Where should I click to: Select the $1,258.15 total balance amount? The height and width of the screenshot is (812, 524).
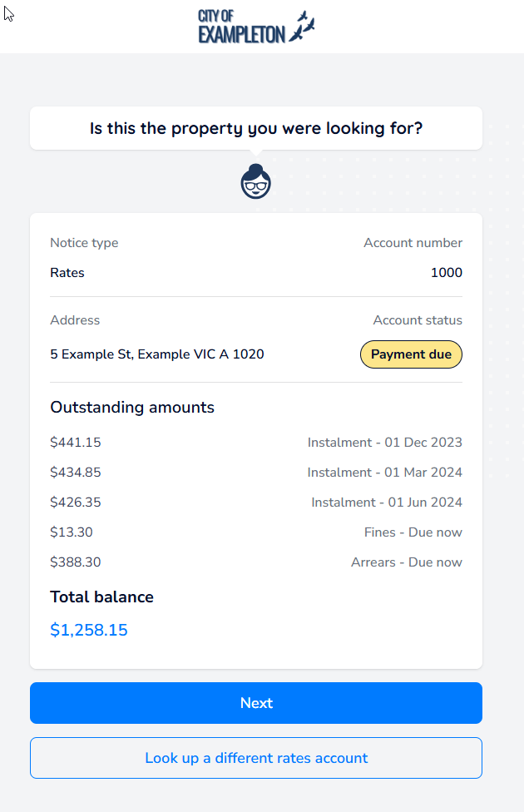[89, 630]
